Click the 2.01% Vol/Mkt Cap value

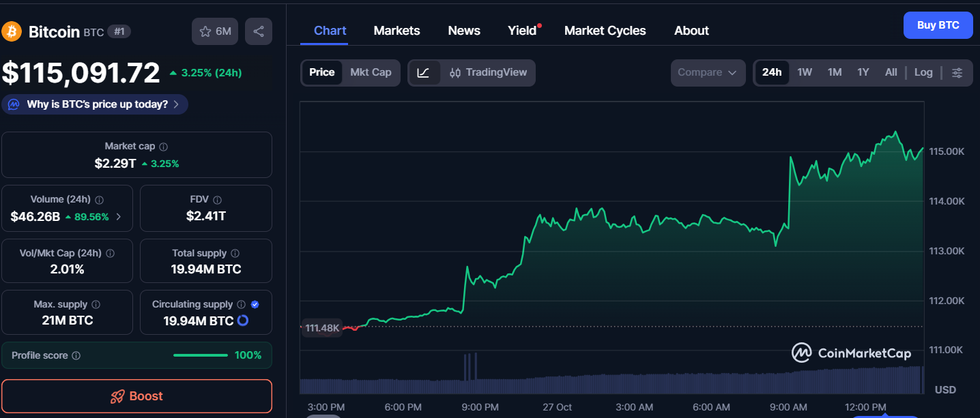pos(68,269)
